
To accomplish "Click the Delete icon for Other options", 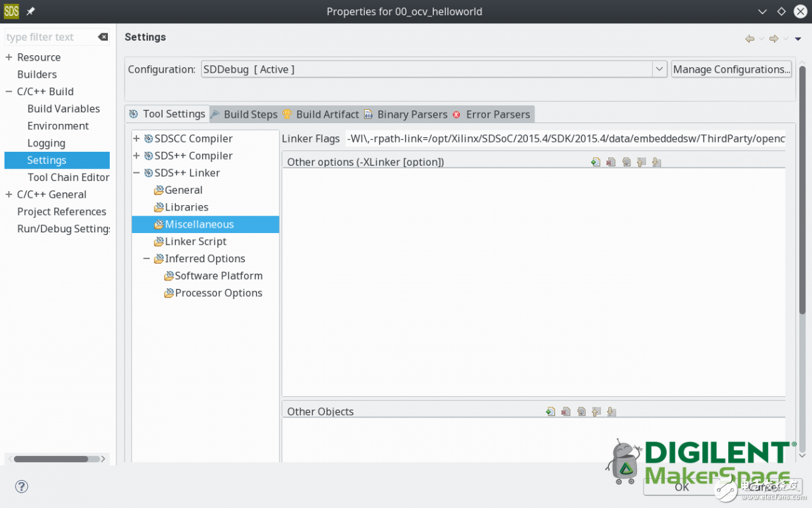I will coord(611,162).
